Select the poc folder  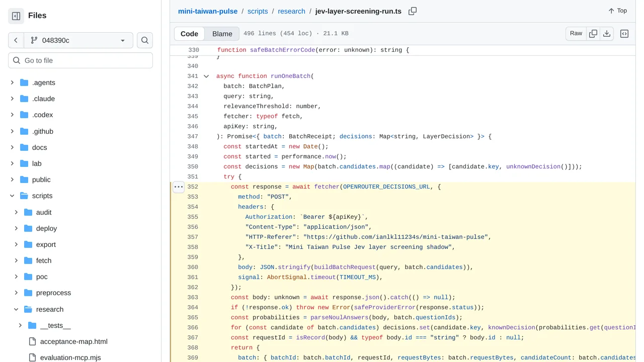coord(42,277)
